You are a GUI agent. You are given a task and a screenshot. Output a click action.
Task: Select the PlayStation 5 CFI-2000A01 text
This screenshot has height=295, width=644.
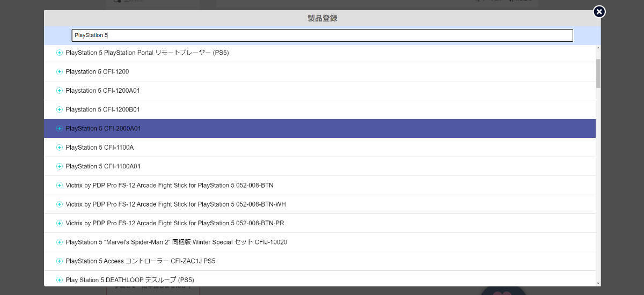click(x=103, y=129)
